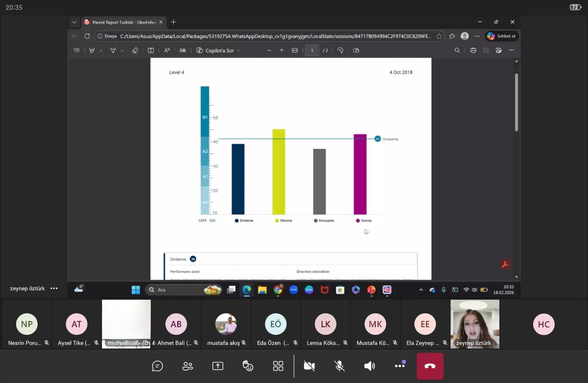Hang up with the red leave button
Screen dimensions: 588x383
[x=430, y=366]
